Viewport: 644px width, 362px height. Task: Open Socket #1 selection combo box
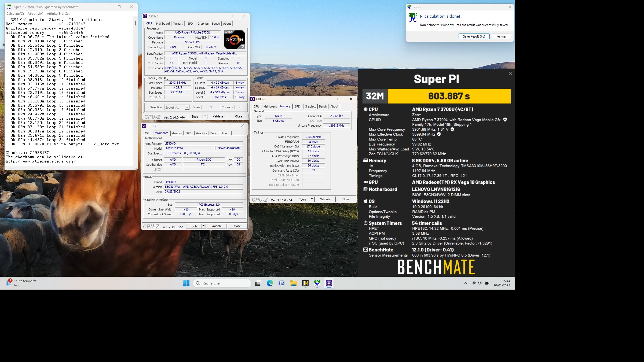click(177, 107)
